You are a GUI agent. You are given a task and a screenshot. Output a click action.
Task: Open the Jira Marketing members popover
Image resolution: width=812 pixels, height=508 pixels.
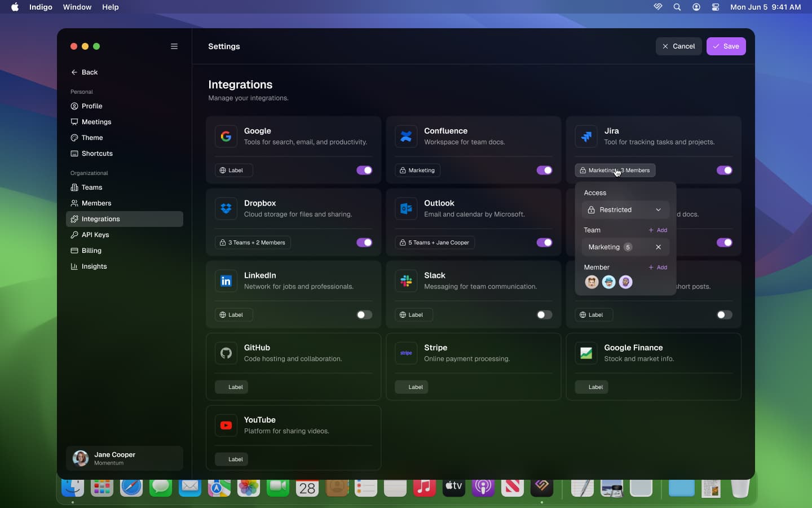coord(615,170)
